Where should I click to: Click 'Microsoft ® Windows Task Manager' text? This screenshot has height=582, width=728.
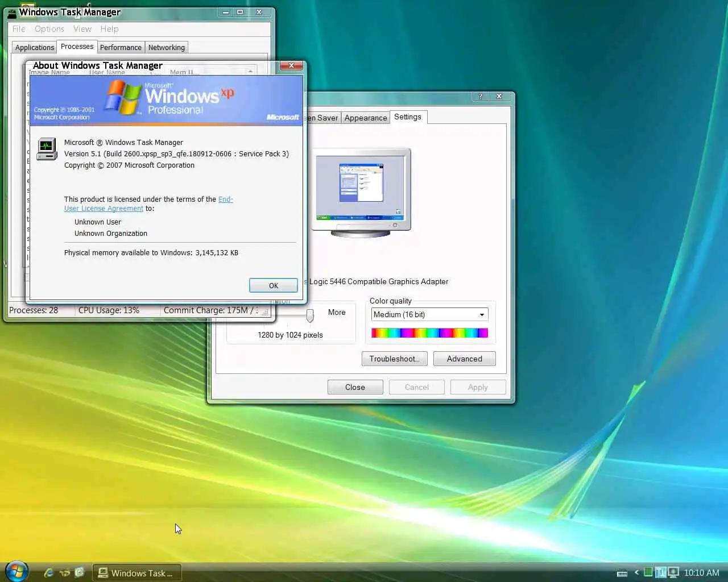[x=123, y=143]
